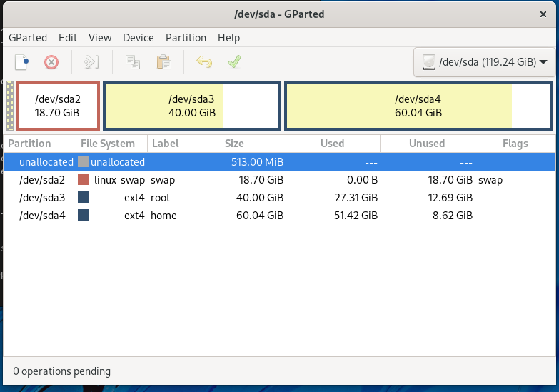Viewport: 559px width, 392px height.
Task: Open the Partition menu
Action: (x=186, y=37)
